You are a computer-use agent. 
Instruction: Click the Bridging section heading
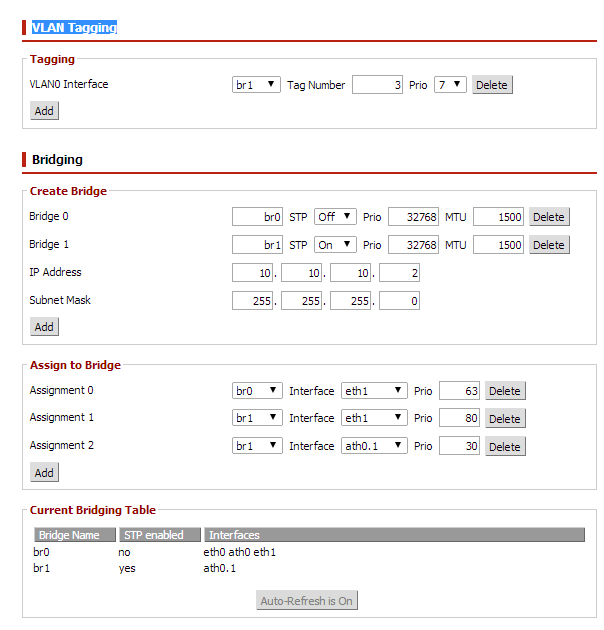57,160
